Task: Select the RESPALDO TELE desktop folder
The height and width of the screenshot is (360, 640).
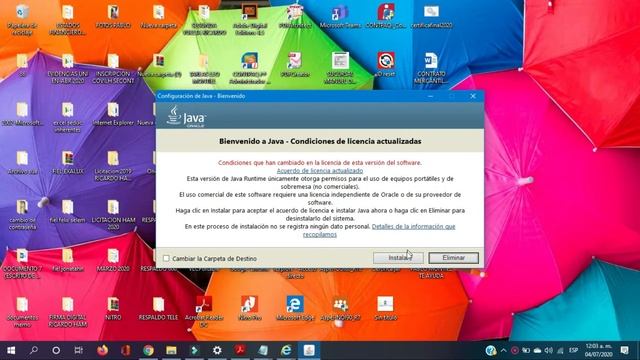Action: [x=158, y=309]
